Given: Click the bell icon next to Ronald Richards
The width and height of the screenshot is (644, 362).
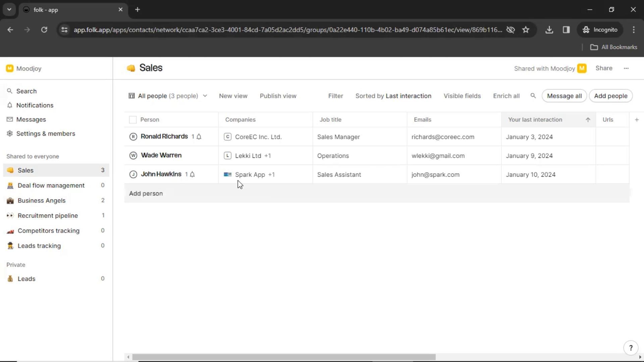Looking at the screenshot, I should pos(199,137).
